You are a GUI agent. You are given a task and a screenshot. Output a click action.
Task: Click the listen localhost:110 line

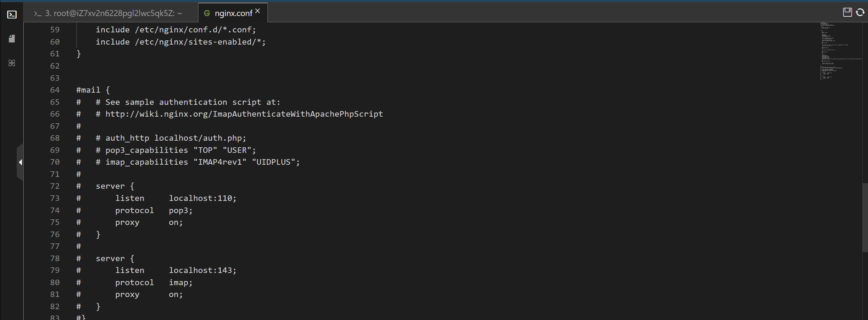176,198
